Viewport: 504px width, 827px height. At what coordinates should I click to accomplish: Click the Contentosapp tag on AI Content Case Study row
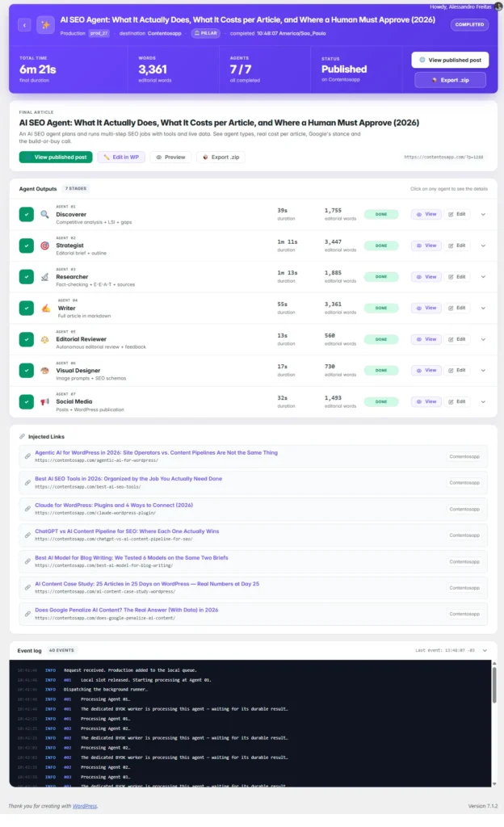click(464, 588)
